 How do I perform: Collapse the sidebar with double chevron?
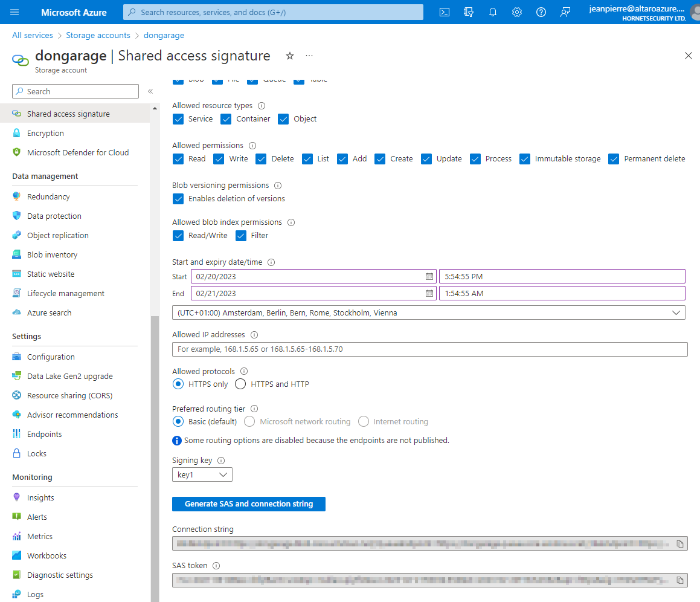[x=150, y=91]
